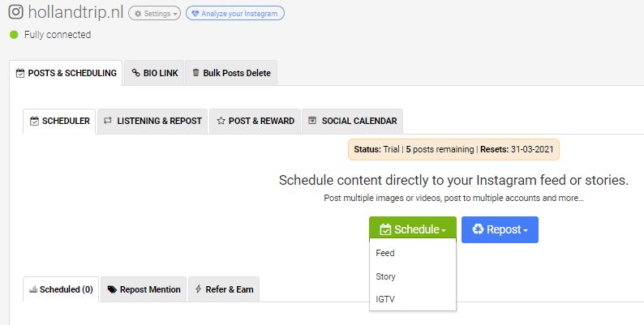Click the lightning bolt icon on Refer & Earn

tap(199, 289)
